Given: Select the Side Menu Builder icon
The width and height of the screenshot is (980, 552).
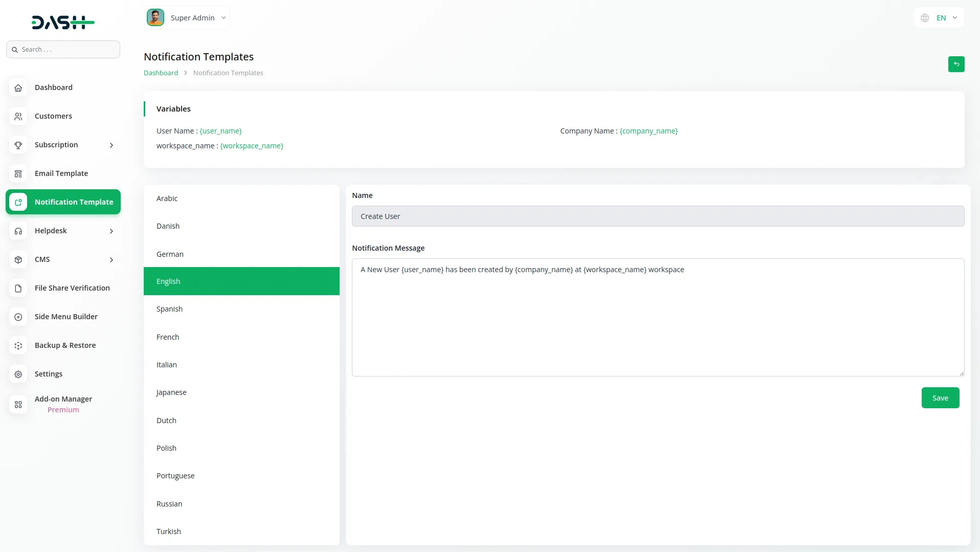Looking at the screenshot, I should click(18, 317).
